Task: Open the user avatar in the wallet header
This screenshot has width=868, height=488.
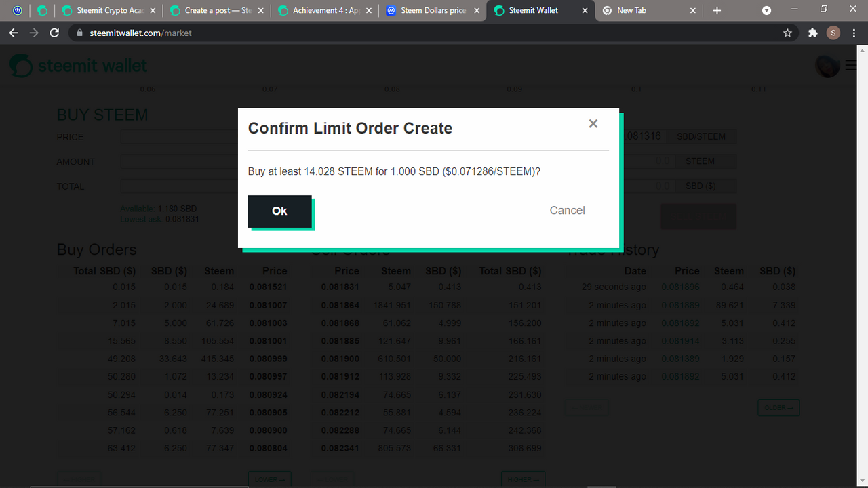Action: pos(827,66)
